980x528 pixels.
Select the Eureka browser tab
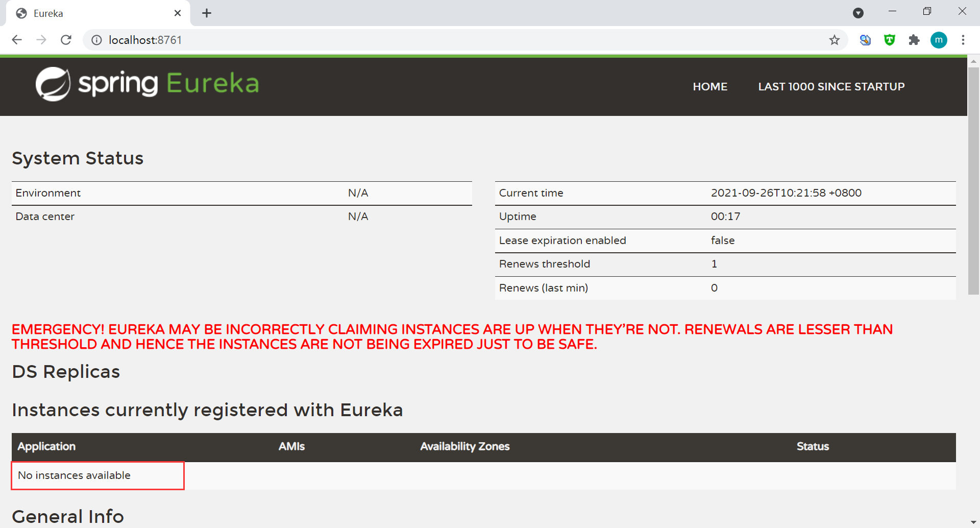98,13
